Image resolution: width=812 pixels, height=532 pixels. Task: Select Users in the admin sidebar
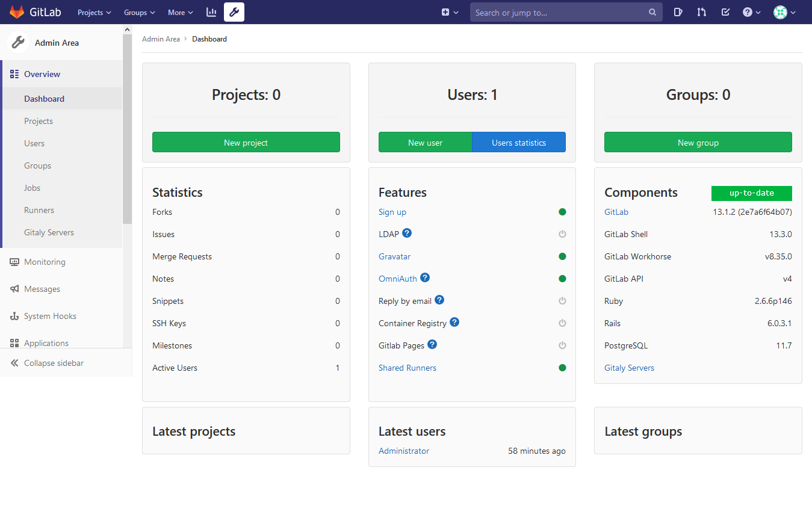(34, 143)
